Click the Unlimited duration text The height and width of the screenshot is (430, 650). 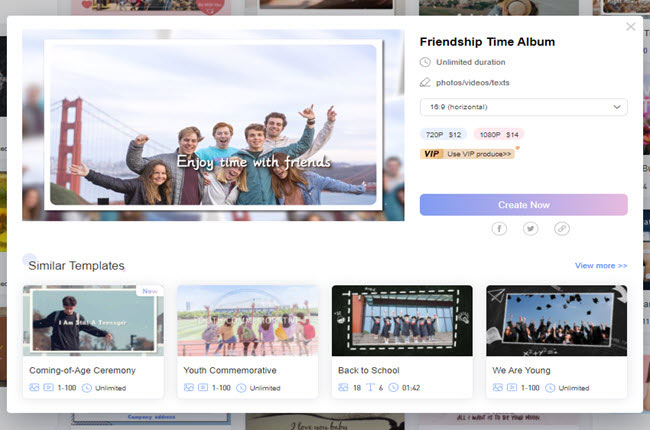(471, 62)
